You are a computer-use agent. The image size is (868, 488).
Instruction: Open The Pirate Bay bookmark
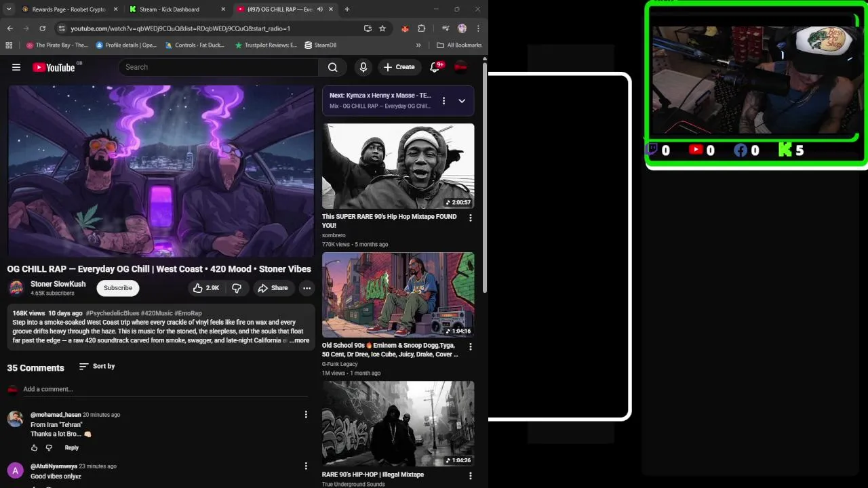coord(57,45)
